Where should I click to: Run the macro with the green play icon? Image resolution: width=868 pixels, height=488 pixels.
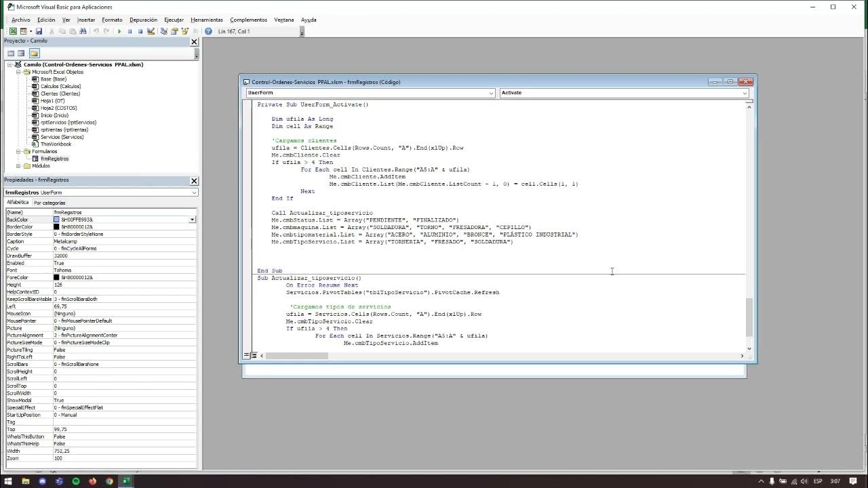pos(119,31)
